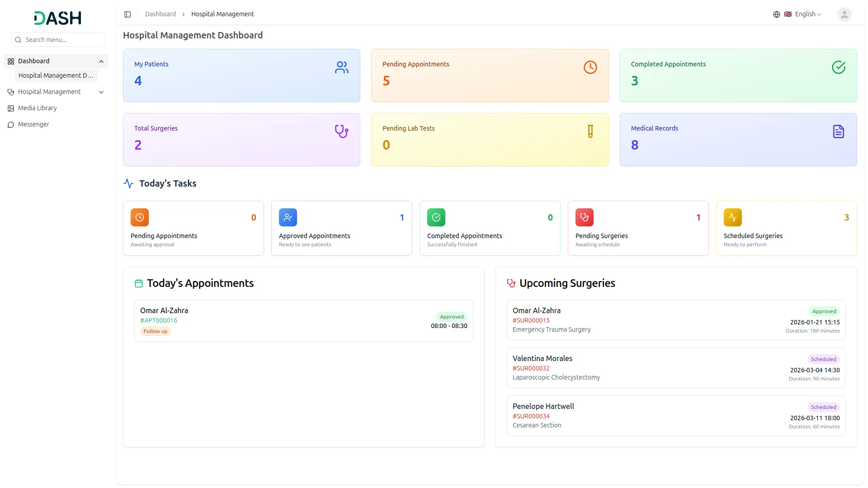Click the yellow Scheduled Surgeries activity icon
Screen dimensions: 868x488
pyautogui.click(x=732, y=217)
